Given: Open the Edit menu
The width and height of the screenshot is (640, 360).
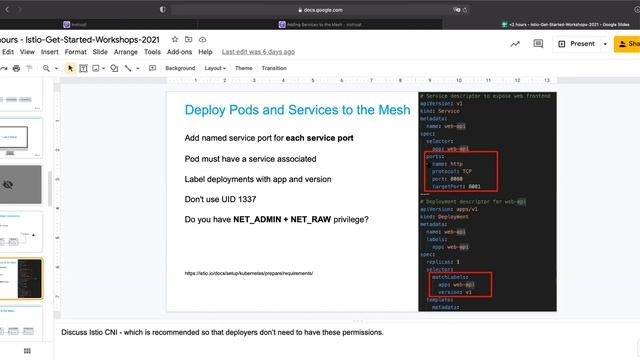Looking at the screenshot, I should (8, 52).
